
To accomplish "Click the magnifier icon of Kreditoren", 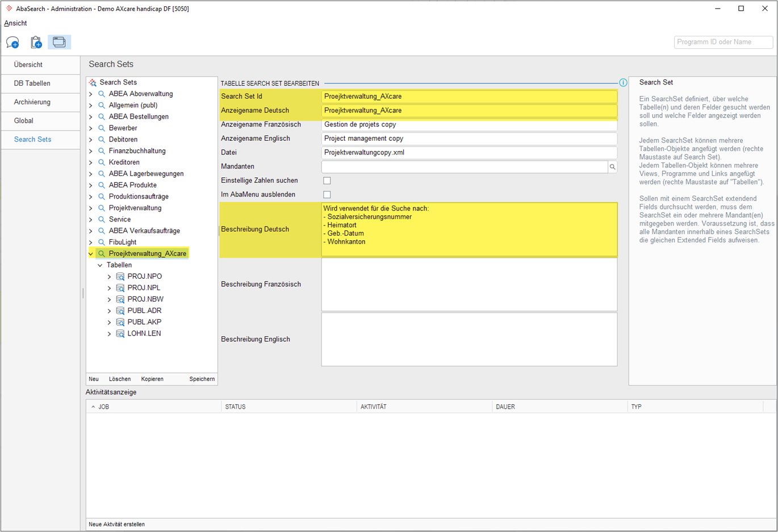I will 102,162.
